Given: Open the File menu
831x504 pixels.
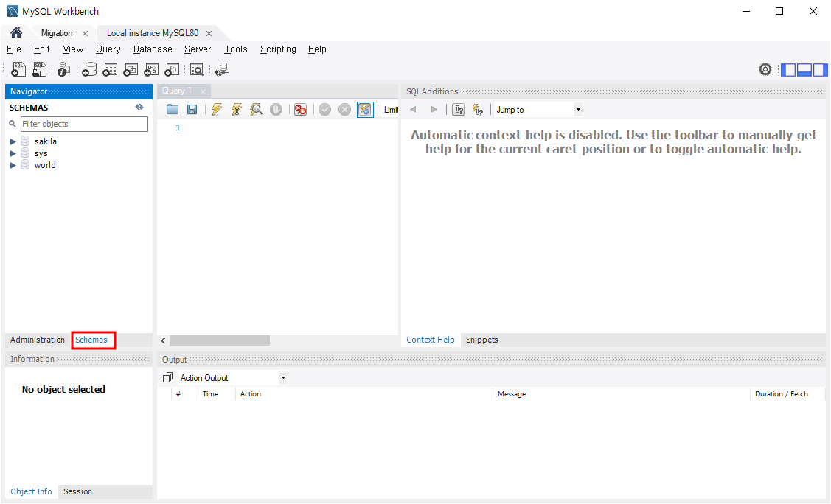Looking at the screenshot, I should (x=14, y=49).
